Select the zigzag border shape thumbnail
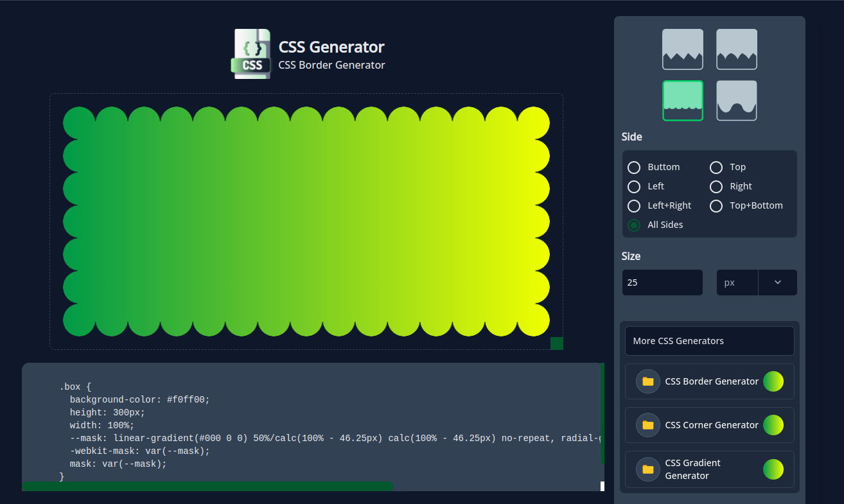844x504 pixels. 683,49
